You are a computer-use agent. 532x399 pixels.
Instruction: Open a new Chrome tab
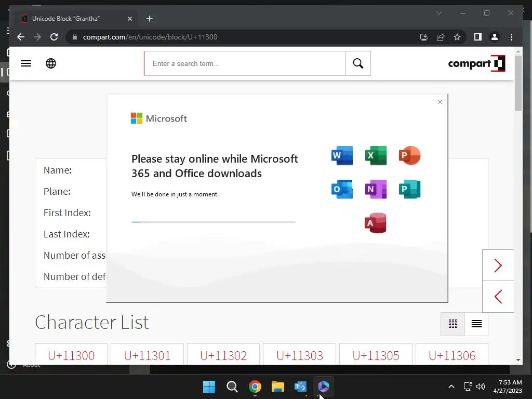[x=150, y=19]
